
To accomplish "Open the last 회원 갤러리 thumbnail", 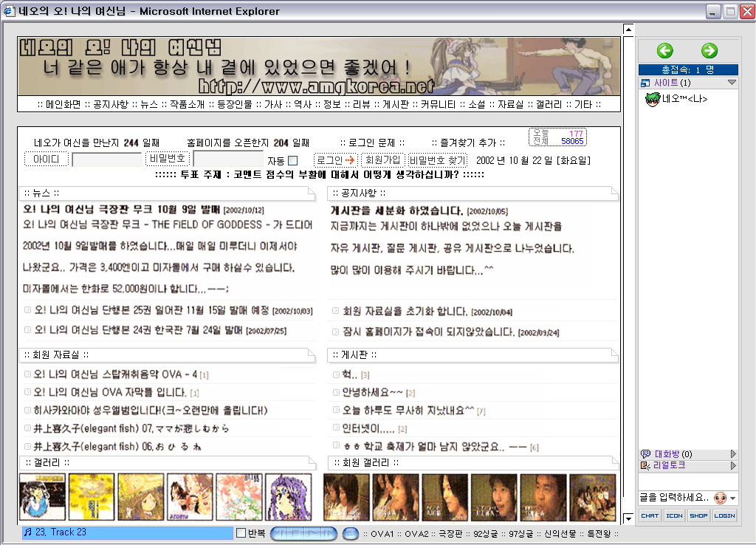I will 593,497.
